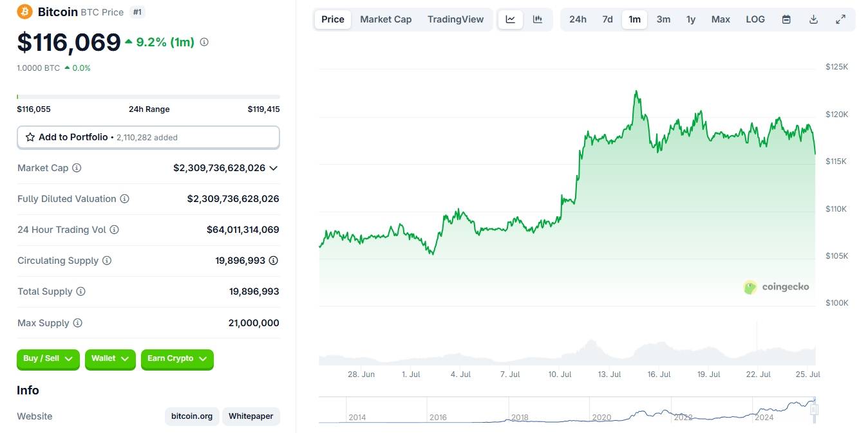Image resolution: width=868 pixels, height=433 pixels.
Task: Click the 2016 area in history navigator
Action: (438, 417)
